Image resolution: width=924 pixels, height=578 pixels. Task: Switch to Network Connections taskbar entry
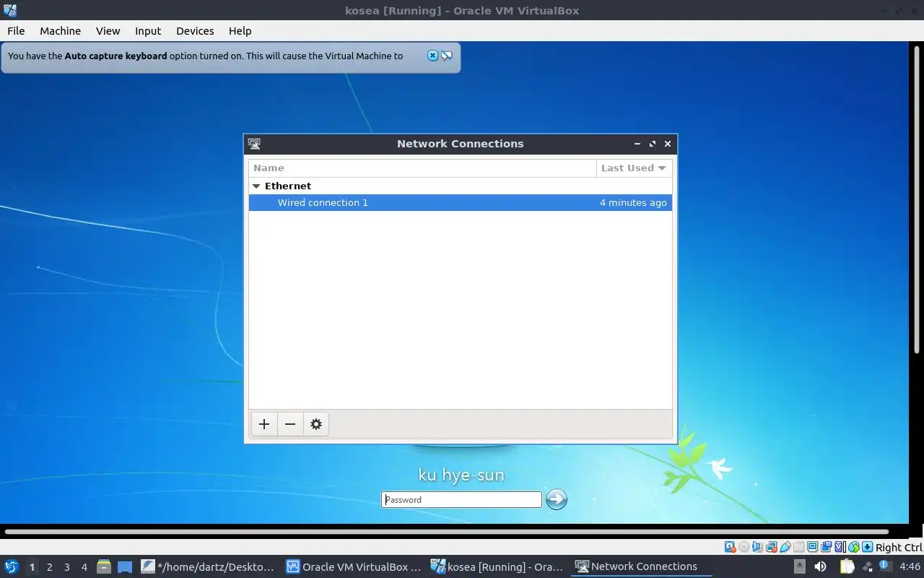(642, 566)
